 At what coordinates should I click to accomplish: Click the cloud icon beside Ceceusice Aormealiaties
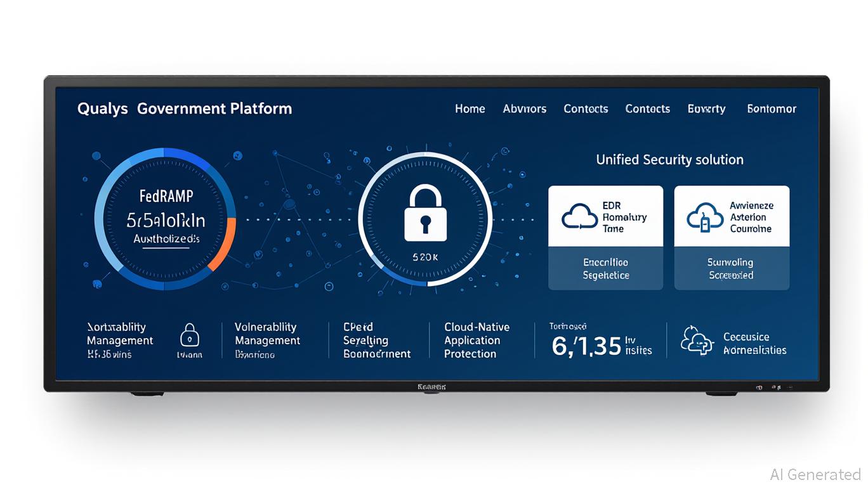pyautogui.click(x=697, y=342)
